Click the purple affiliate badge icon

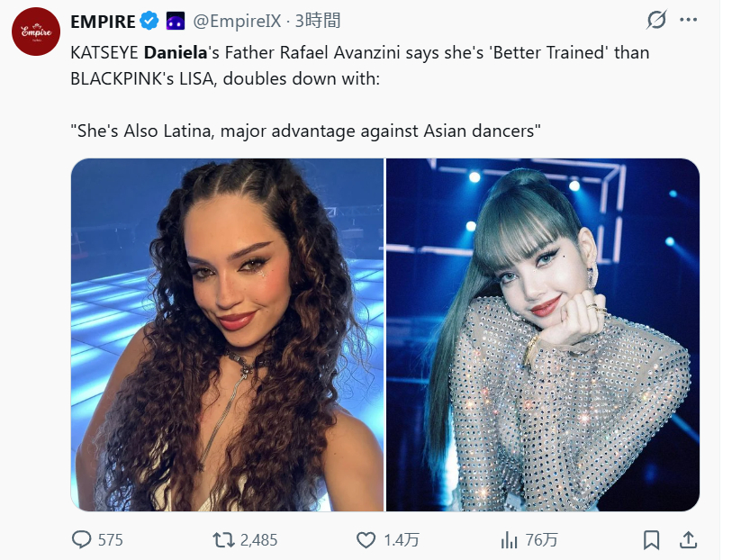[176, 21]
